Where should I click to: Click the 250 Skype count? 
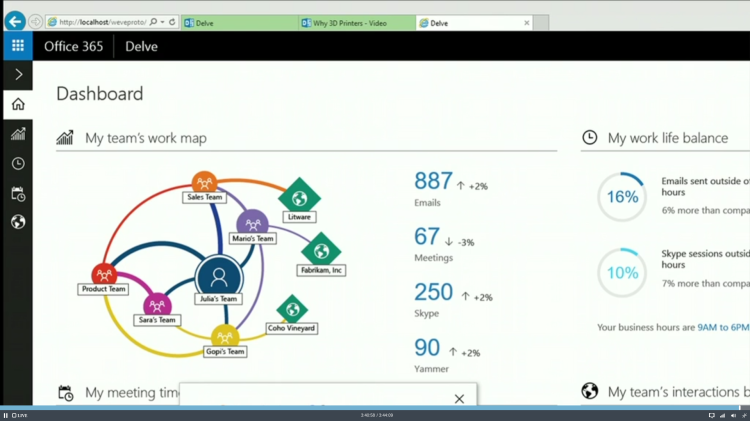click(433, 292)
